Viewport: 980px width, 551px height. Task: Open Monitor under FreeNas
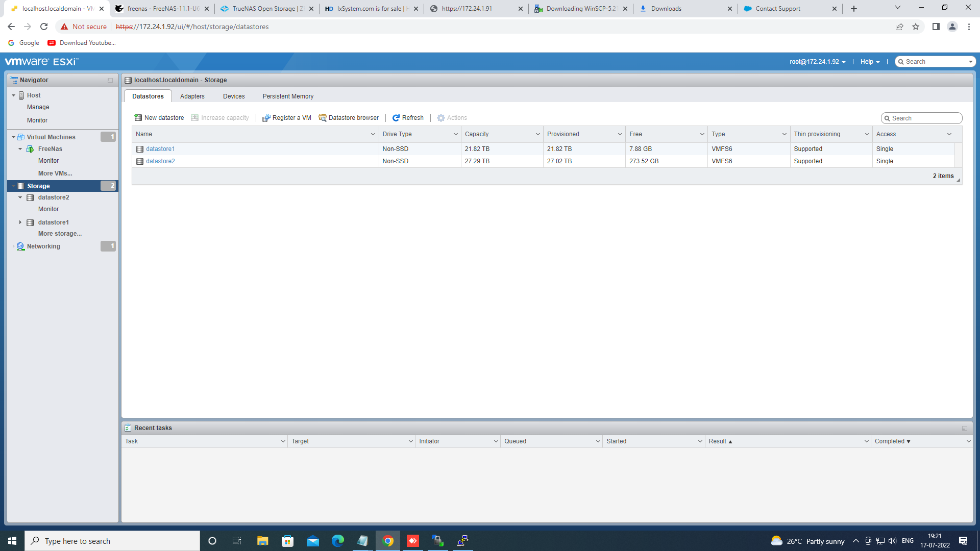tap(48, 161)
